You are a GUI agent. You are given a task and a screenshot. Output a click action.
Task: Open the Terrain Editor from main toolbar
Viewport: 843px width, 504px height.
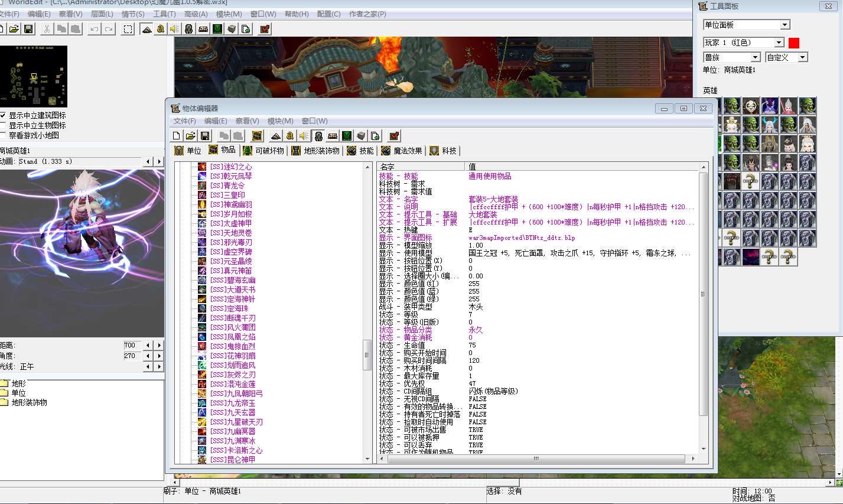tap(147, 28)
